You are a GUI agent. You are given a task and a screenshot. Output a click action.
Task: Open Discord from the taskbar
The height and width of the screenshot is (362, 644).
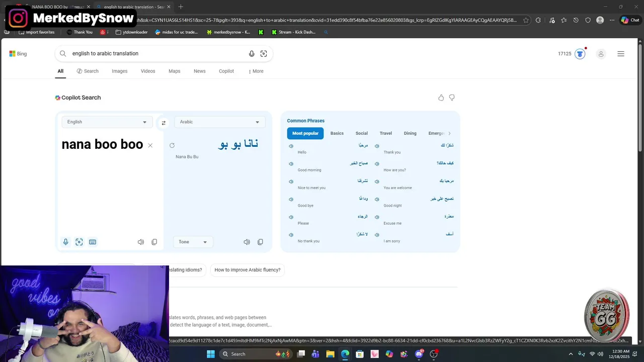[419, 354]
